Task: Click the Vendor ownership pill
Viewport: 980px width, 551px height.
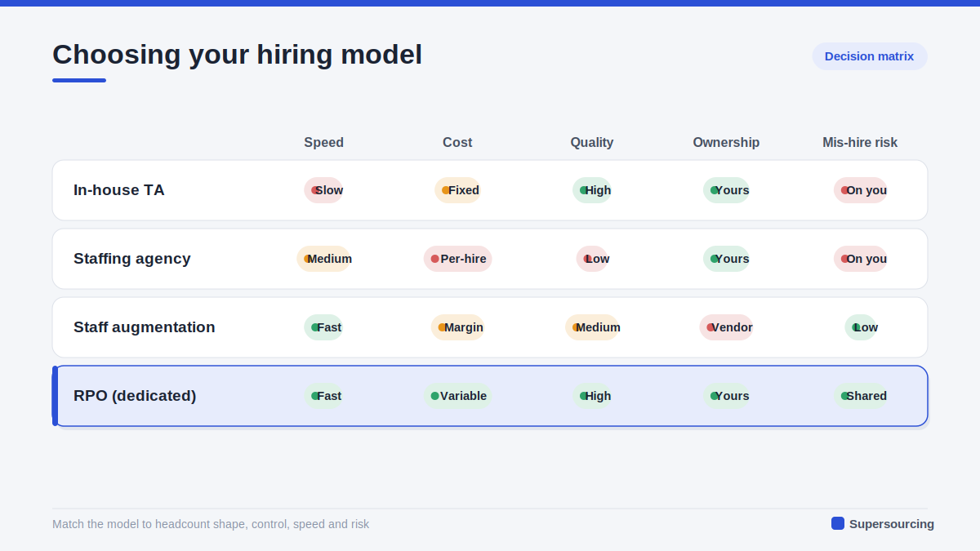Action: click(726, 327)
